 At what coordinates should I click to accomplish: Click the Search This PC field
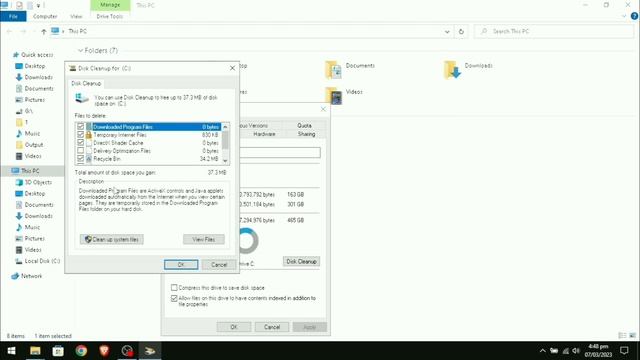tap(554, 31)
